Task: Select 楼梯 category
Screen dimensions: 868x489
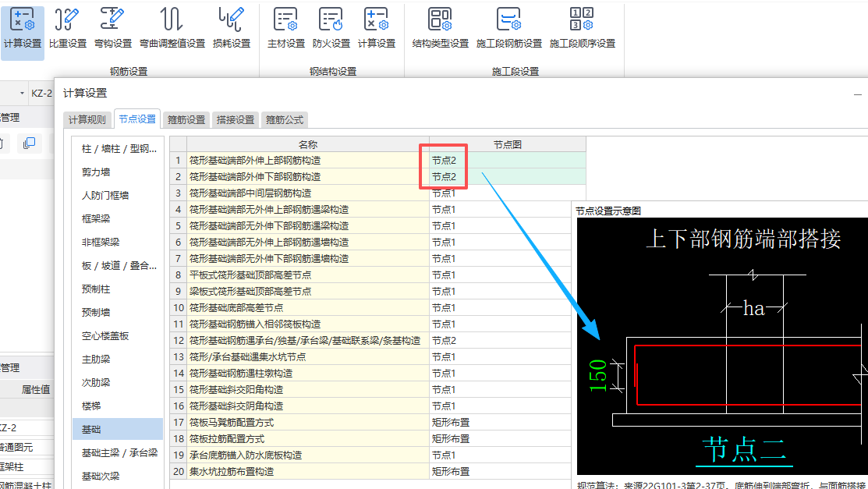Action: (119, 406)
